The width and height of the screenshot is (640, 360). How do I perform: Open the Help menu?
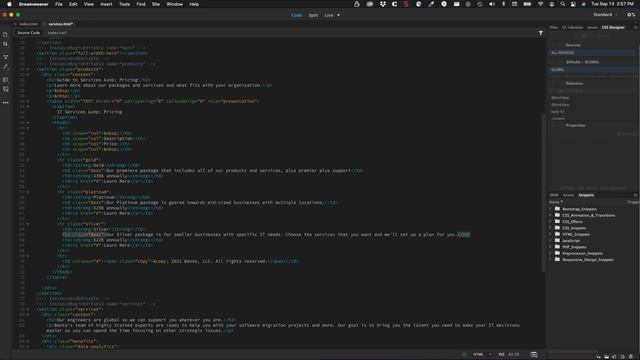pos(194,4)
